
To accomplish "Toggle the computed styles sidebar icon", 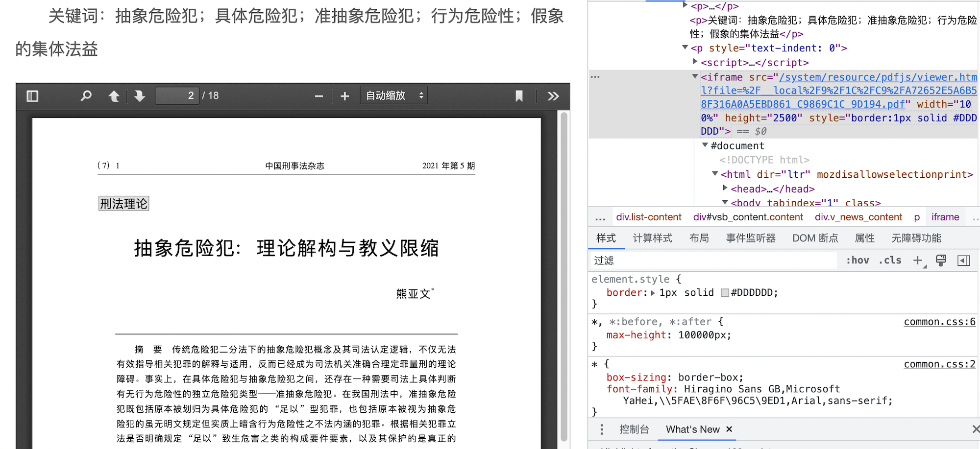I will [964, 260].
